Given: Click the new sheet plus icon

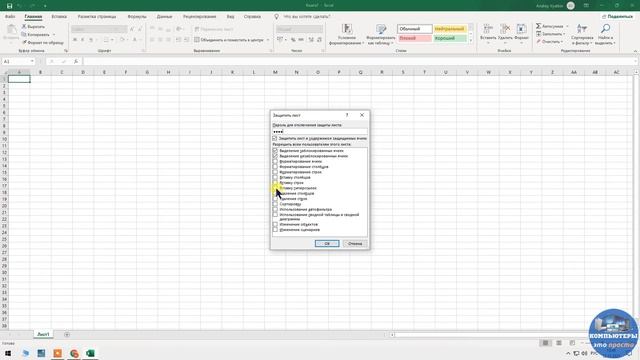Looking at the screenshot, I should point(67,334).
